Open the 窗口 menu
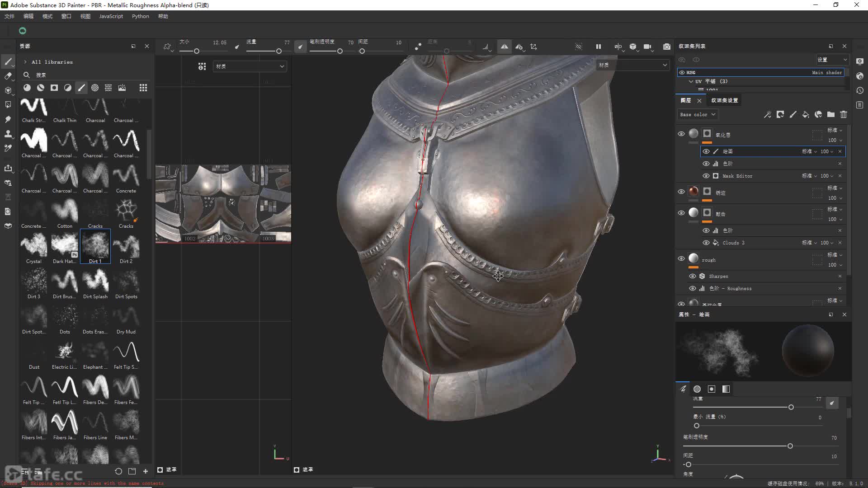This screenshot has width=868, height=488. (66, 16)
